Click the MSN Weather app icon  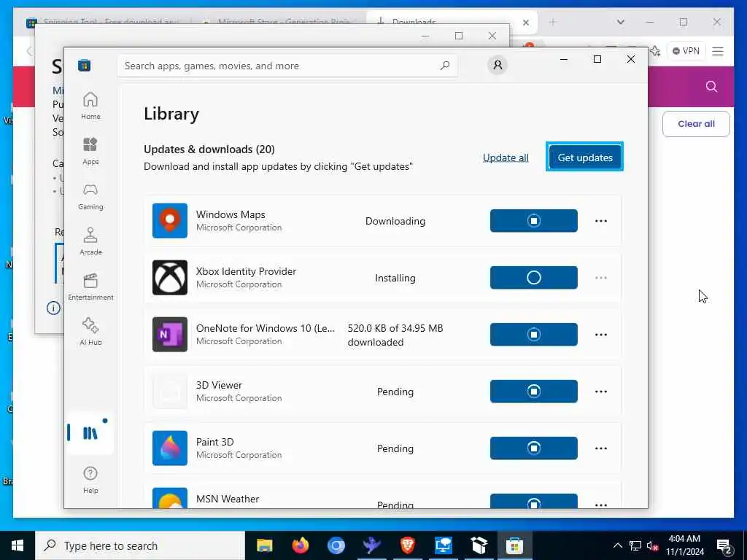tap(169, 497)
